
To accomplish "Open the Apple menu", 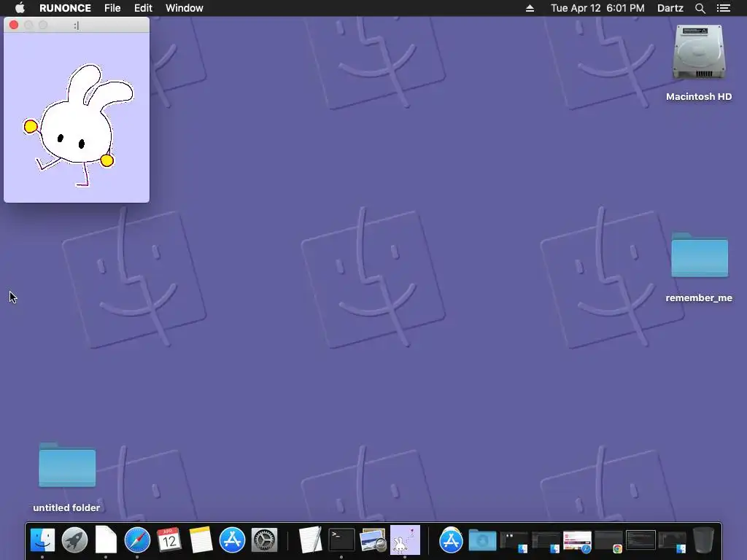I will coord(20,8).
